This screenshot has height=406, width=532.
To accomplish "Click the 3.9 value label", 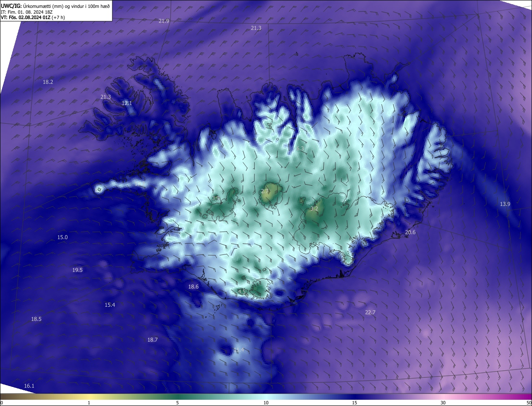I will tap(215, 198).
